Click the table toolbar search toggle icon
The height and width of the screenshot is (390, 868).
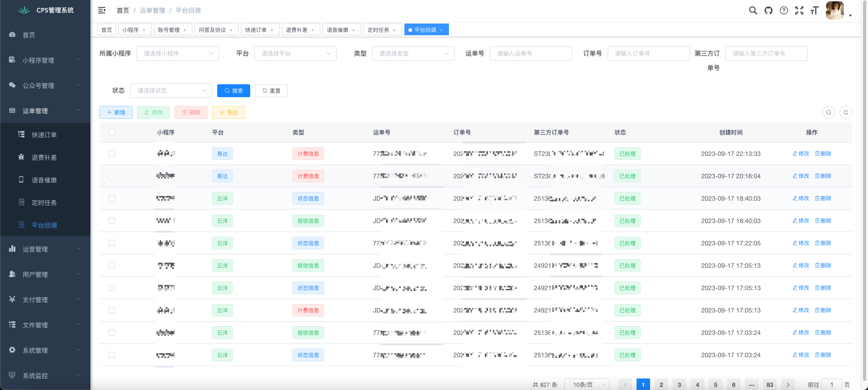tap(828, 113)
